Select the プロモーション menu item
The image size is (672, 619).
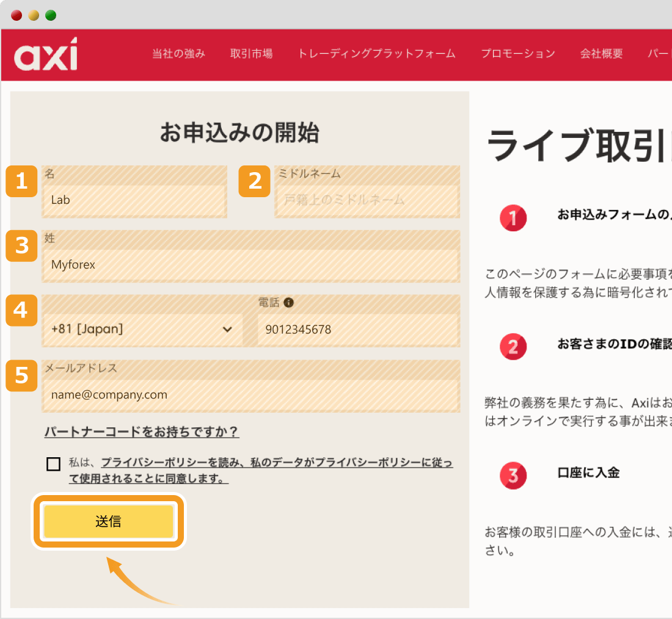tap(517, 54)
